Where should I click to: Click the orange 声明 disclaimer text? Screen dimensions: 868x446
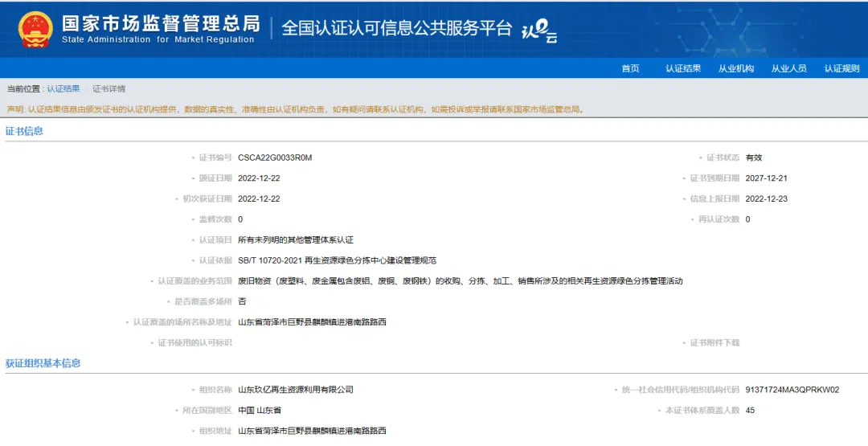pyautogui.click(x=295, y=109)
